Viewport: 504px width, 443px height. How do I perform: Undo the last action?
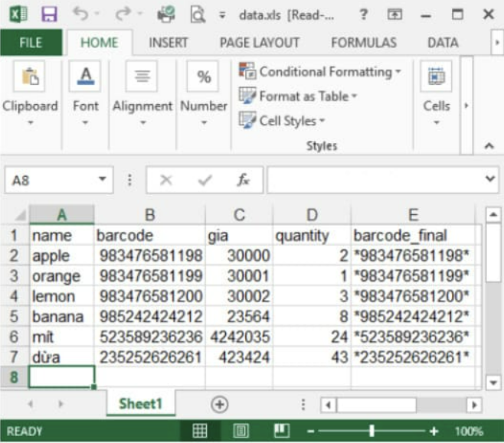point(80,14)
